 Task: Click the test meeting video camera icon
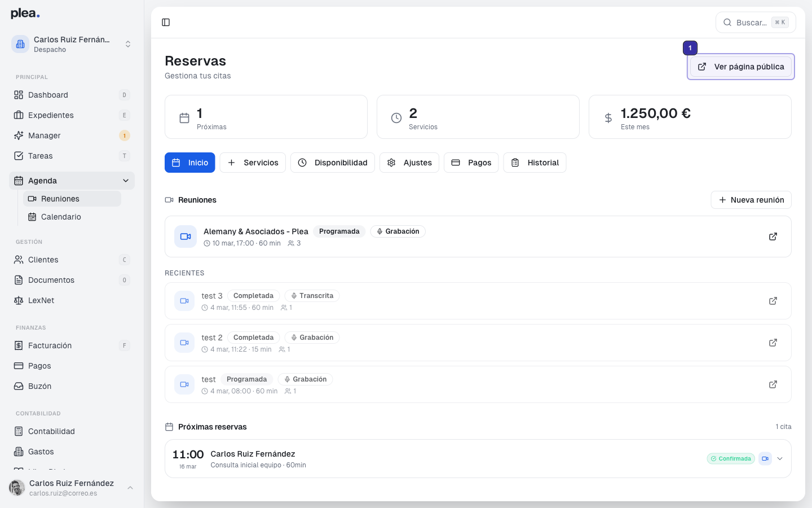tap(184, 384)
